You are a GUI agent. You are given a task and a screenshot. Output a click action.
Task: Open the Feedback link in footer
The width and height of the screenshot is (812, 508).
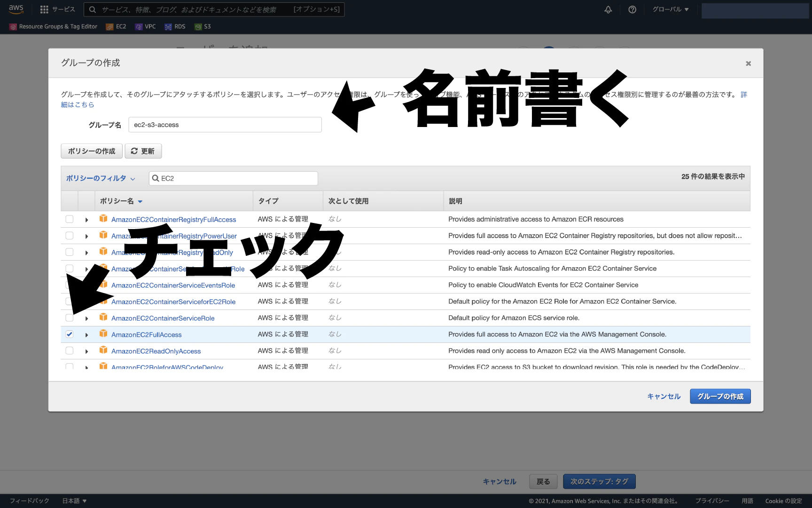[x=30, y=501]
